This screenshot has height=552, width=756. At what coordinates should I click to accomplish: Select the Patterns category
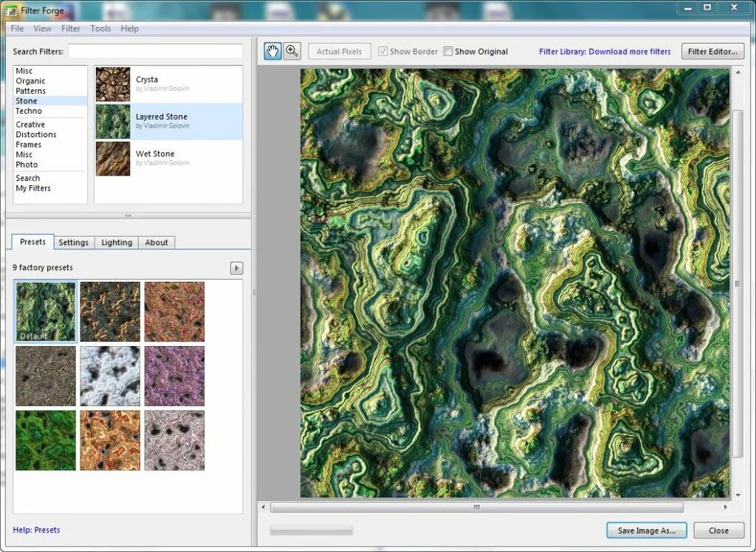pos(30,91)
